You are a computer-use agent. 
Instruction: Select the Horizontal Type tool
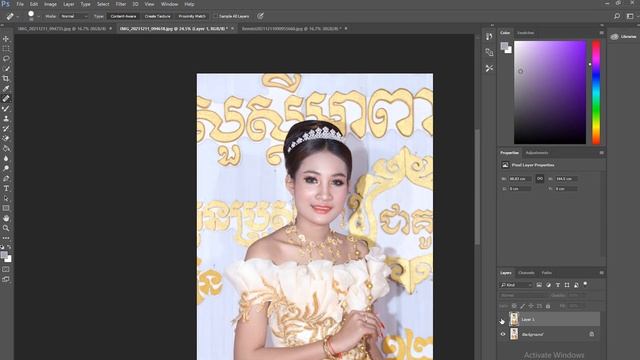[x=6, y=188]
